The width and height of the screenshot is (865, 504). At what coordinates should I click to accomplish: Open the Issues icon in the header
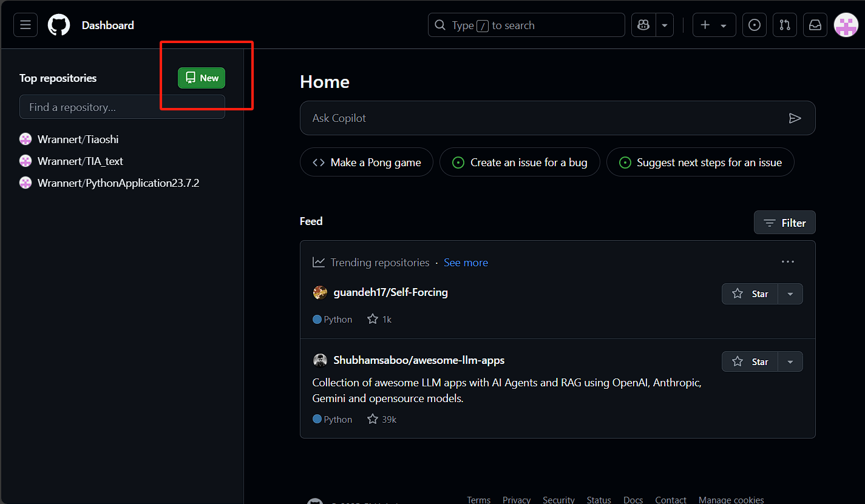pos(754,25)
